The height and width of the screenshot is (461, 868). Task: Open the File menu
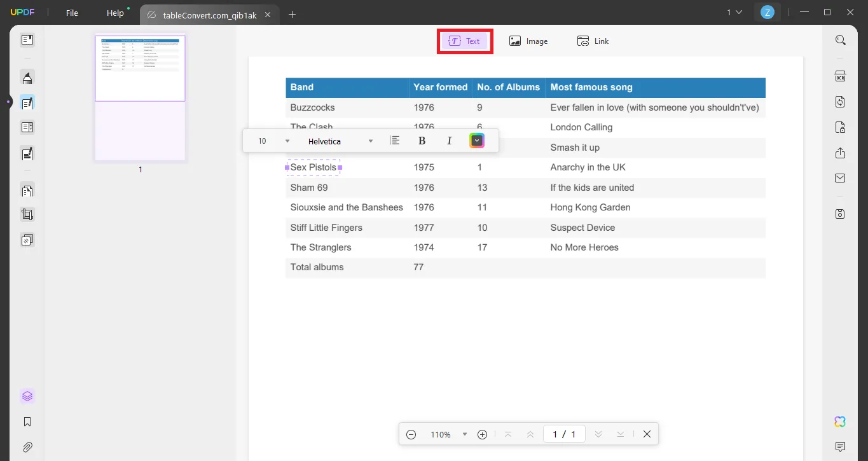71,12
